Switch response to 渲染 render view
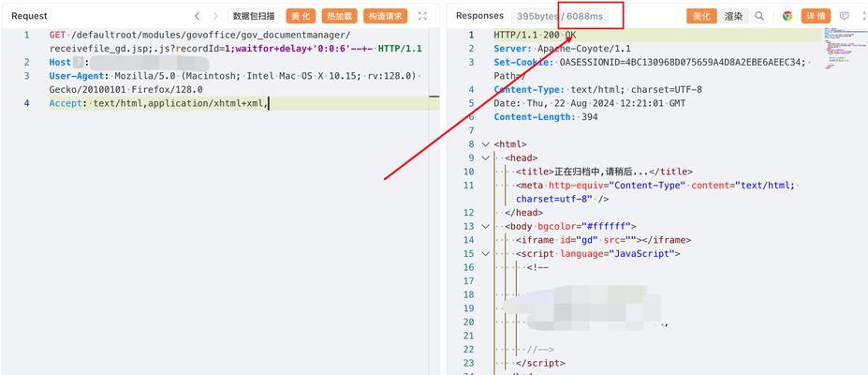This screenshot has width=868, height=375. [x=733, y=16]
